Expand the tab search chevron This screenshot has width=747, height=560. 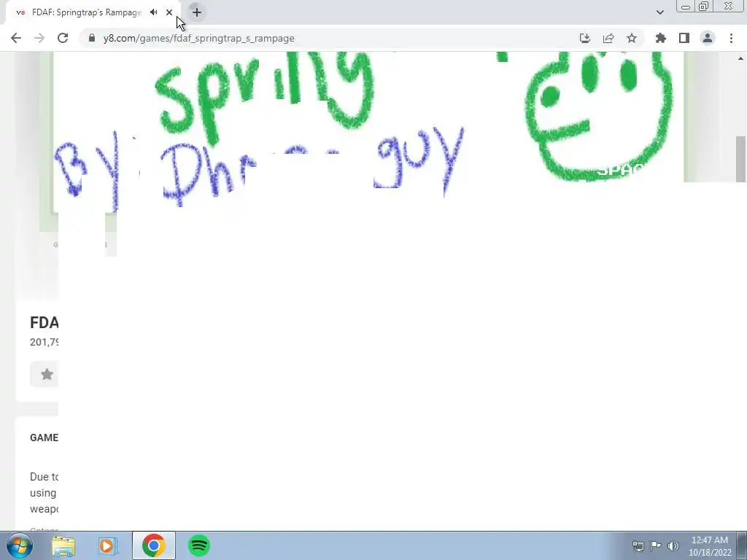[x=659, y=12]
